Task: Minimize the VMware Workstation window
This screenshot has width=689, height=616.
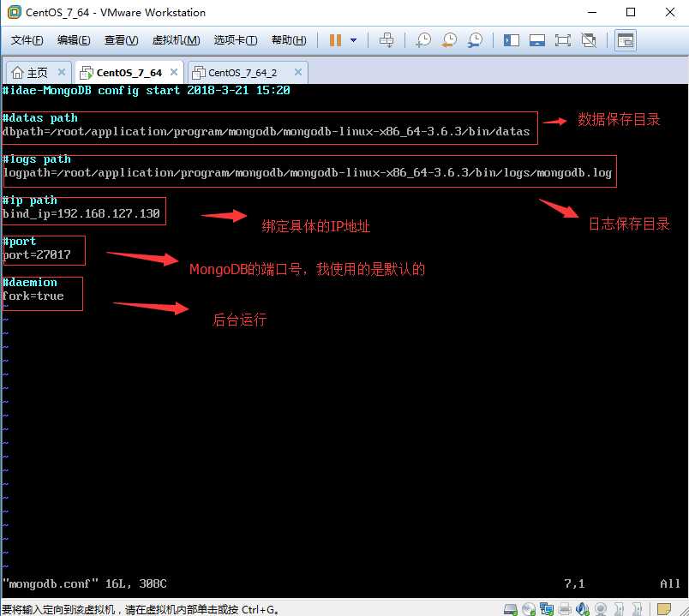Action: (592, 12)
